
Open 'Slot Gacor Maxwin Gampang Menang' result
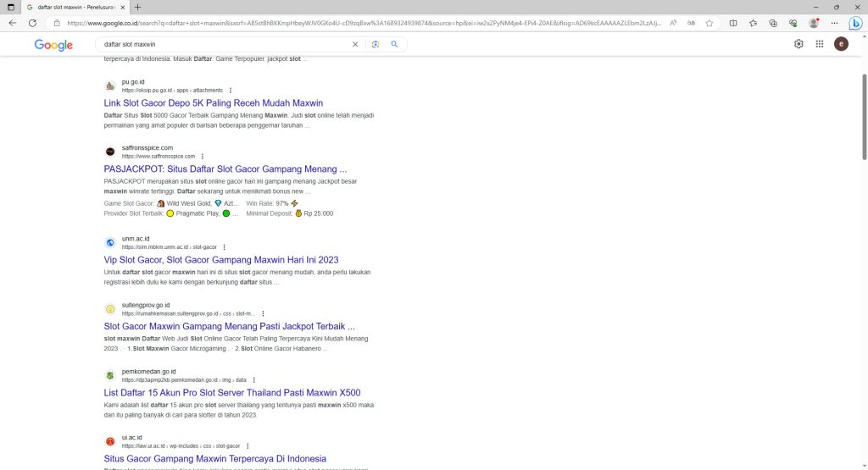click(x=229, y=326)
